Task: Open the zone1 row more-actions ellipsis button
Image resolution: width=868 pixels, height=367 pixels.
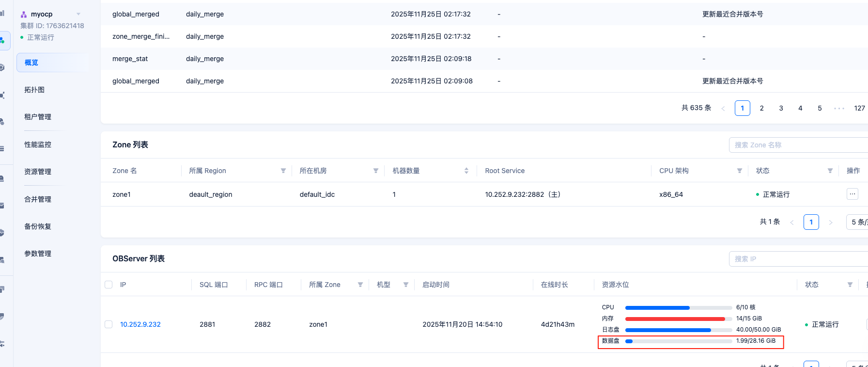Action: (852, 194)
